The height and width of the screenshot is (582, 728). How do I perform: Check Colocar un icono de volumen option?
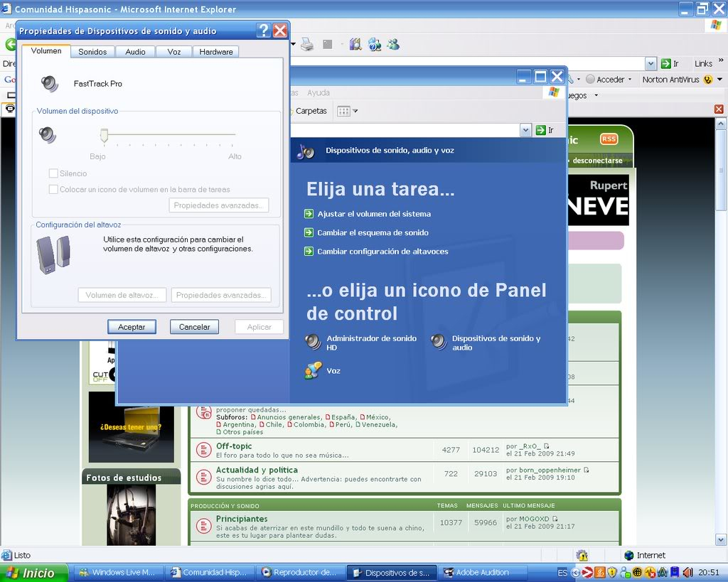[x=53, y=189]
